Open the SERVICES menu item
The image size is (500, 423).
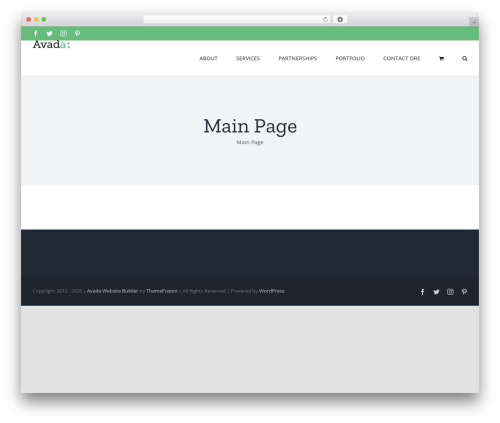coord(248,58)
